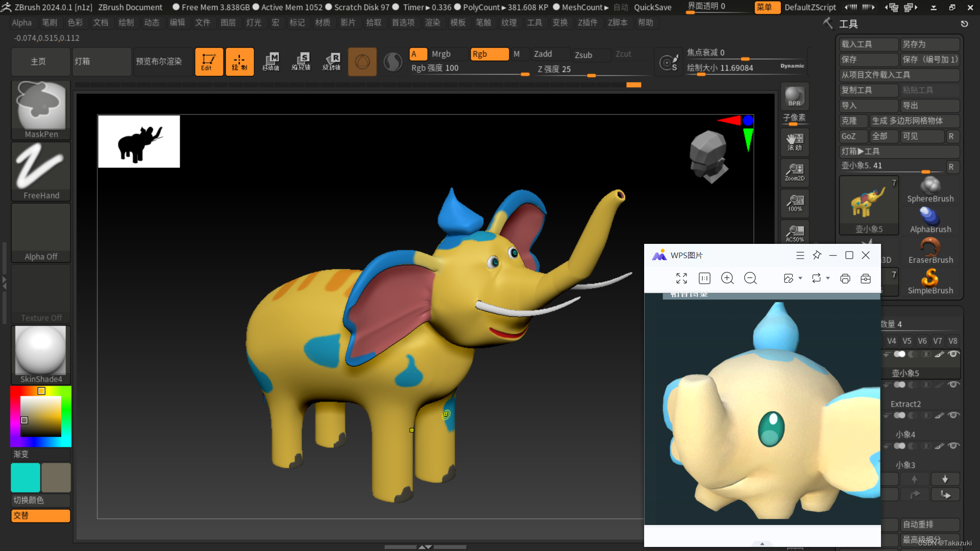
Task: Open the Z插件 menu
Action: pyautogui.click(x=587, y=22)
